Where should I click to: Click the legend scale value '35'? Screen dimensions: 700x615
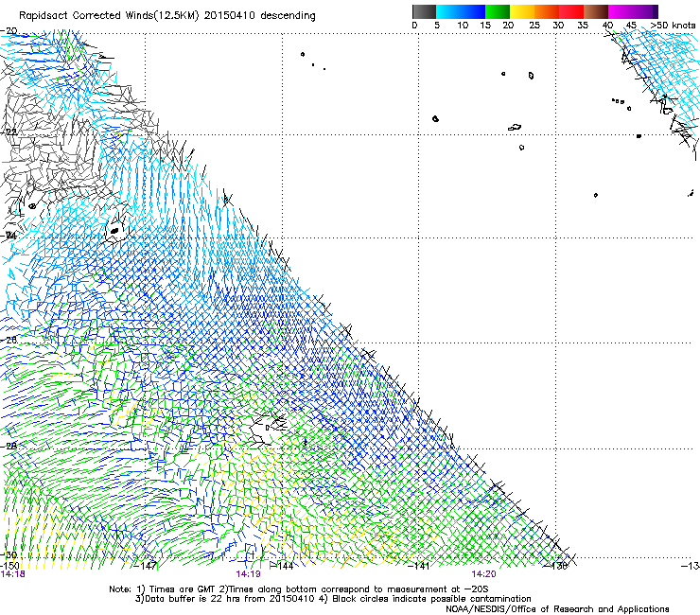point(583,26)
